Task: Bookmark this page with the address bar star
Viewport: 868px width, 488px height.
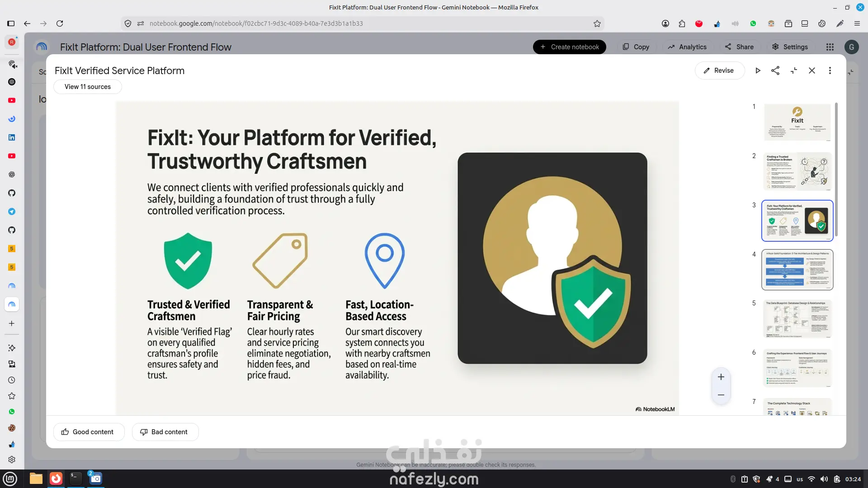Action: click(x=597, y=23)
